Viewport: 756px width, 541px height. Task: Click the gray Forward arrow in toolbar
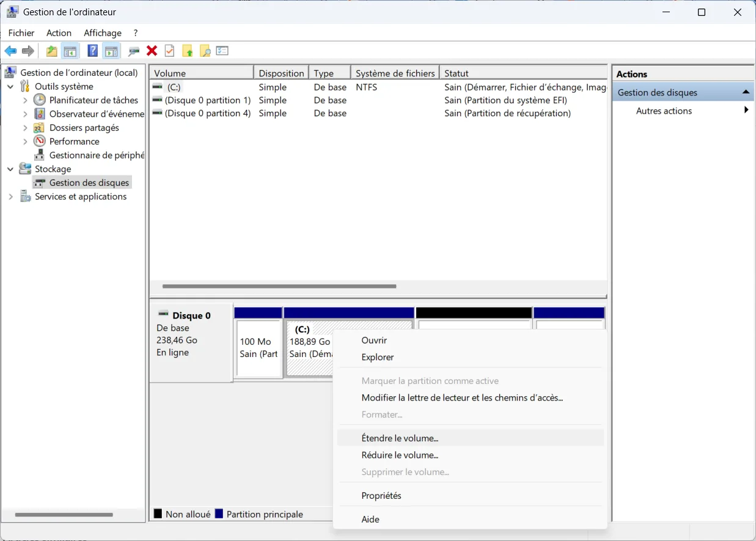click(x=28, y=51)
